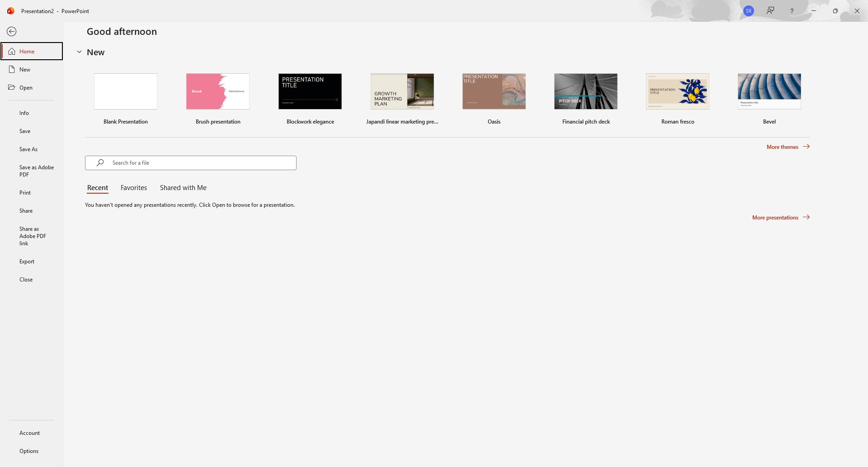Choose Save As in the sidebar
868x467 pixels.
tap(32, 149)
